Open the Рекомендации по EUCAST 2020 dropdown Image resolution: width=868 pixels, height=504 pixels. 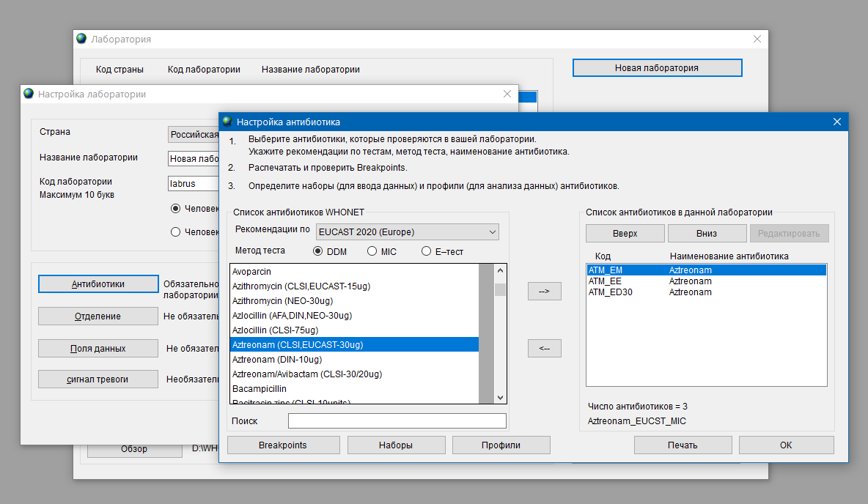(x=408, y=231)
